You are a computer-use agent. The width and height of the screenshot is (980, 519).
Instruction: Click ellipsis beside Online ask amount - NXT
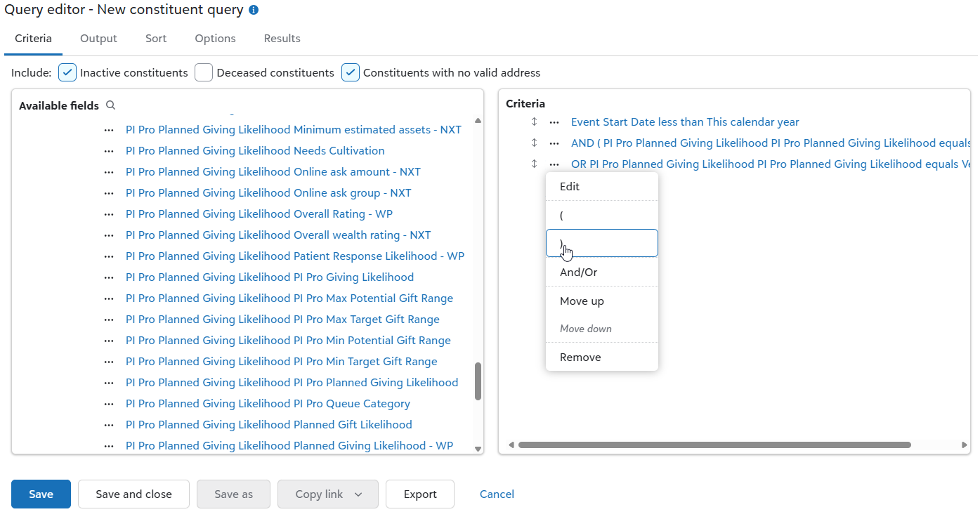pos(109,171)
